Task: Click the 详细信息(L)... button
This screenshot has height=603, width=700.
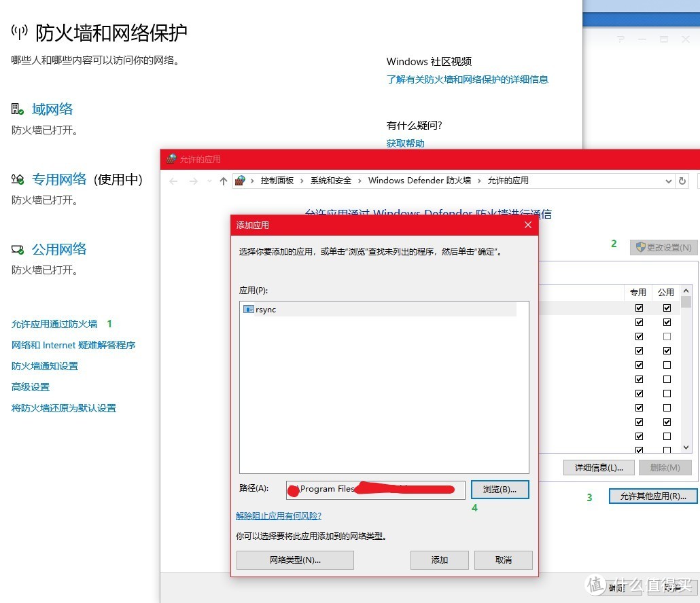Action: tap(599, 467)
